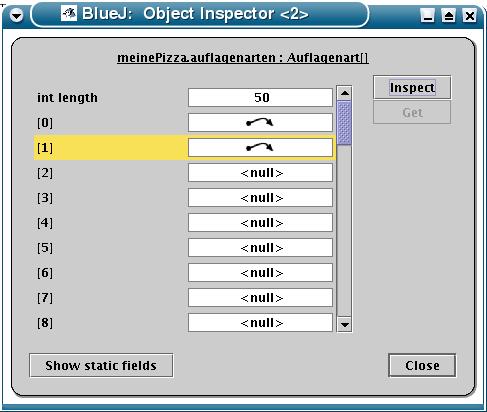Click the scrollbar up arrow
Viewport: 487px width, 412px height.
tap(345, 93)
